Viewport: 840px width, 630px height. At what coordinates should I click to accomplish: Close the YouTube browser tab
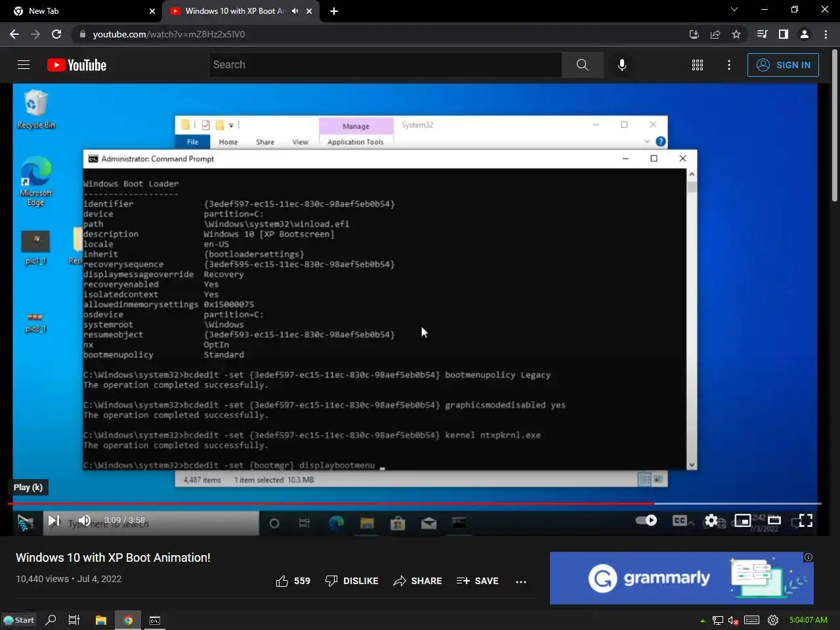coord(309,11)
